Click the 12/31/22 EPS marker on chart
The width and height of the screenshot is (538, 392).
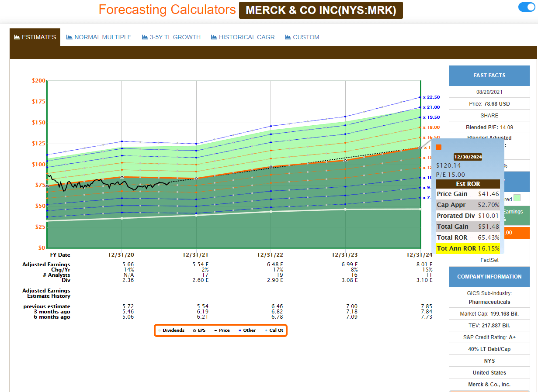(271, 167)
